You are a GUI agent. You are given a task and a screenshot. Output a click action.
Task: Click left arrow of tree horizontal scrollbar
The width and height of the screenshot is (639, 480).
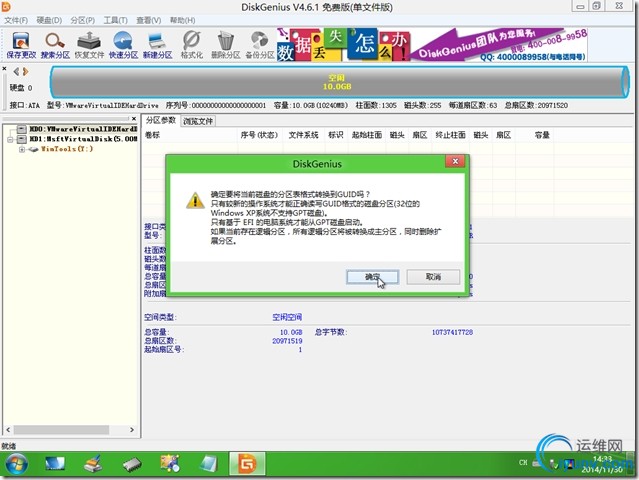(x=8, y=430)
